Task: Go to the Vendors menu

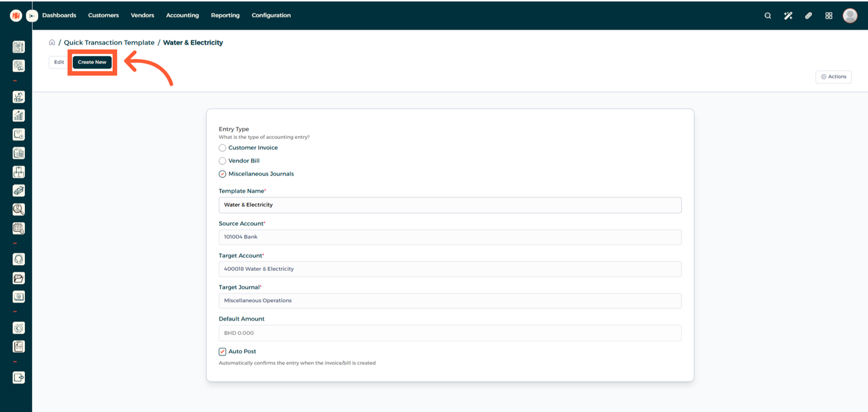Action: tap(142, 16)
